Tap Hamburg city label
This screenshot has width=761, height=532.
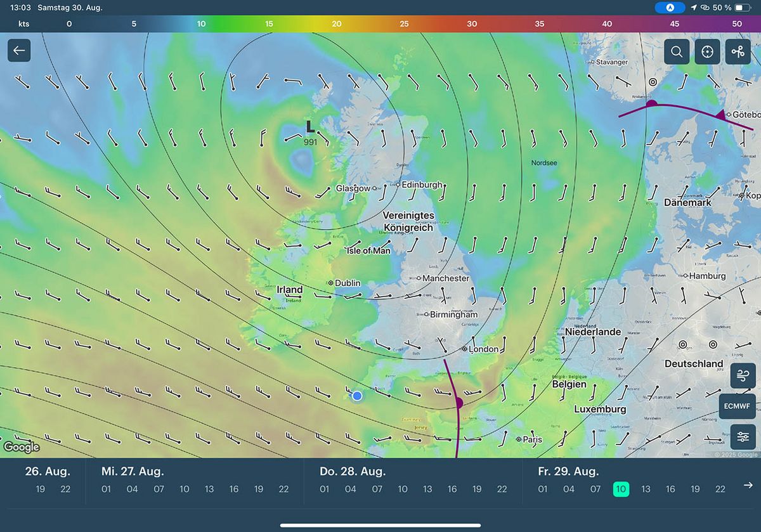[x=708, y=276]
